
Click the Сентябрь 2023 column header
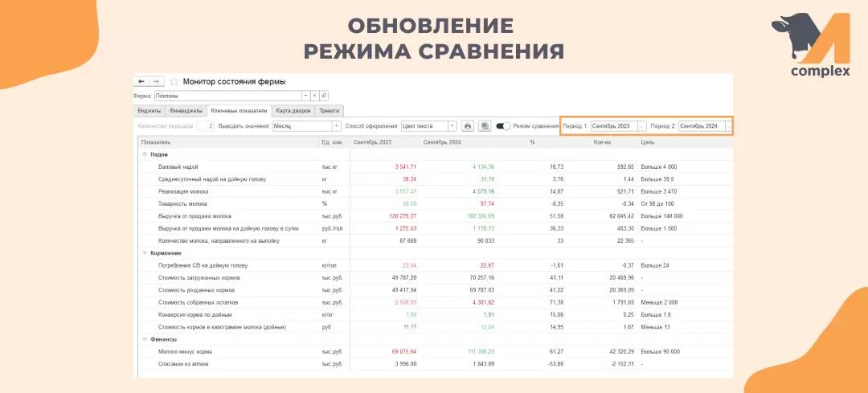(x=385, y=142)
